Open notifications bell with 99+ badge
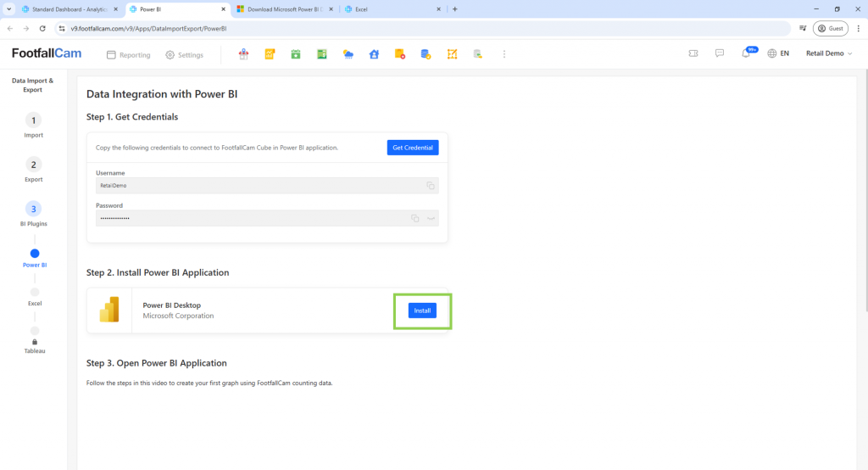 point(747,53)
